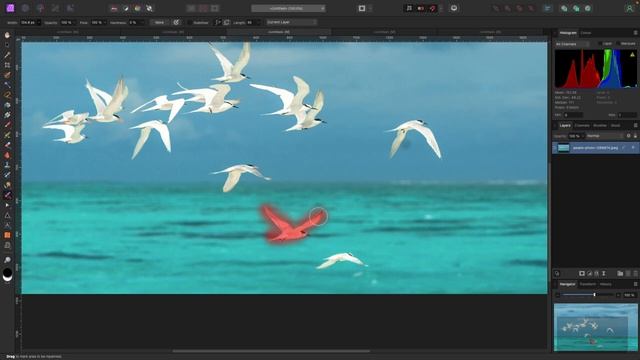Switch to the Colour panel tab
This screenshot has width=640, height=360.
pyautogui.click(x=586, y=33)
